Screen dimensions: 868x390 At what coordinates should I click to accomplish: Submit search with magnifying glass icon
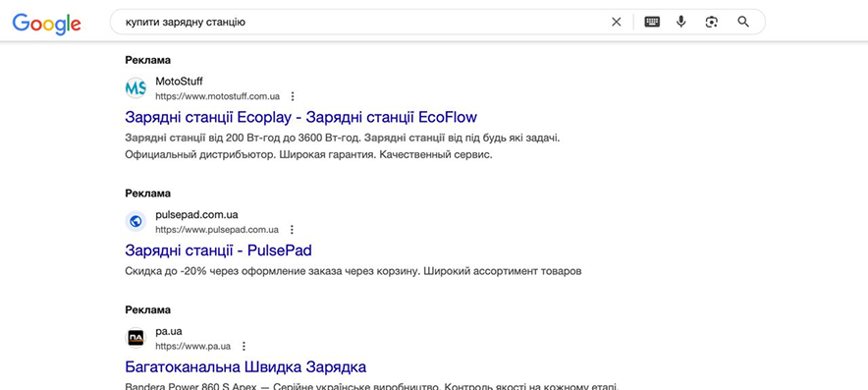tap(743, 22)
